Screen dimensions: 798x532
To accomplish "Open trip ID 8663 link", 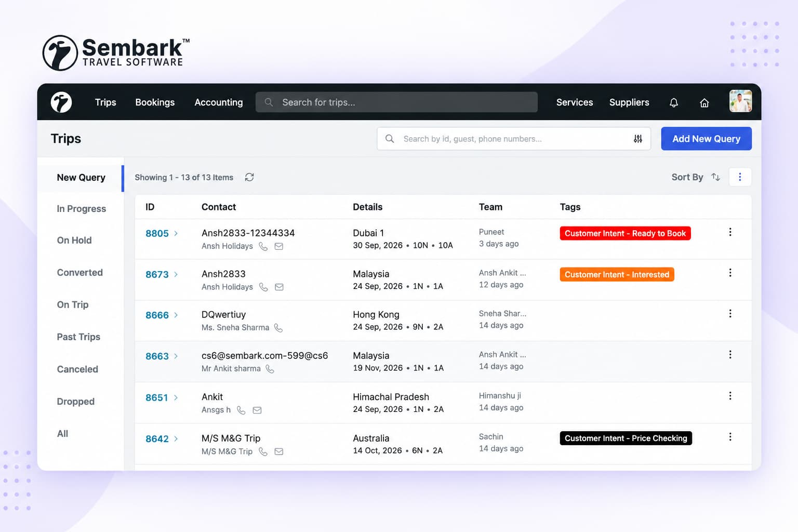I will pos(157,356).
